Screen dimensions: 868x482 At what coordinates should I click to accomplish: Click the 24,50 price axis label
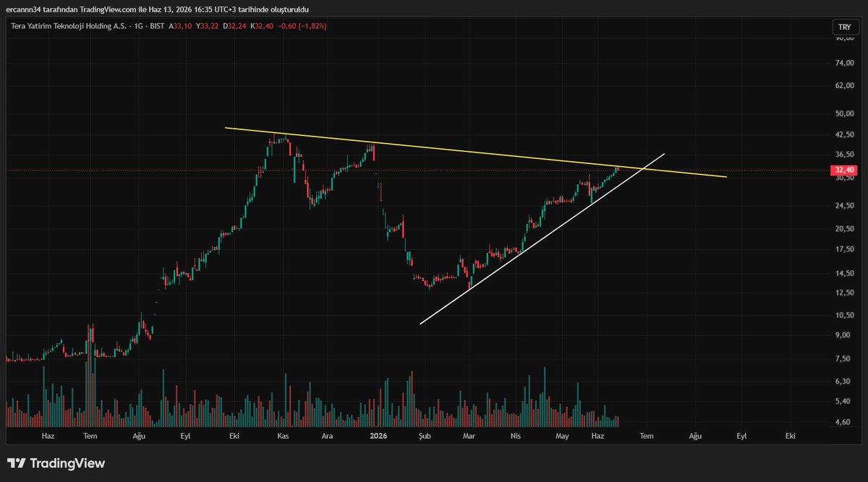point(845,205)
